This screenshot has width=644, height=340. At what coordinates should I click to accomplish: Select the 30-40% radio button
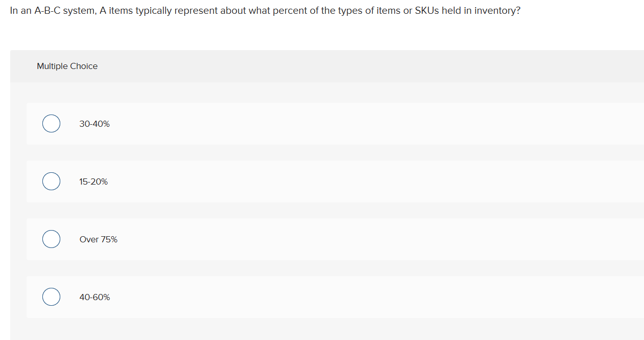click(x=51, y=123)
